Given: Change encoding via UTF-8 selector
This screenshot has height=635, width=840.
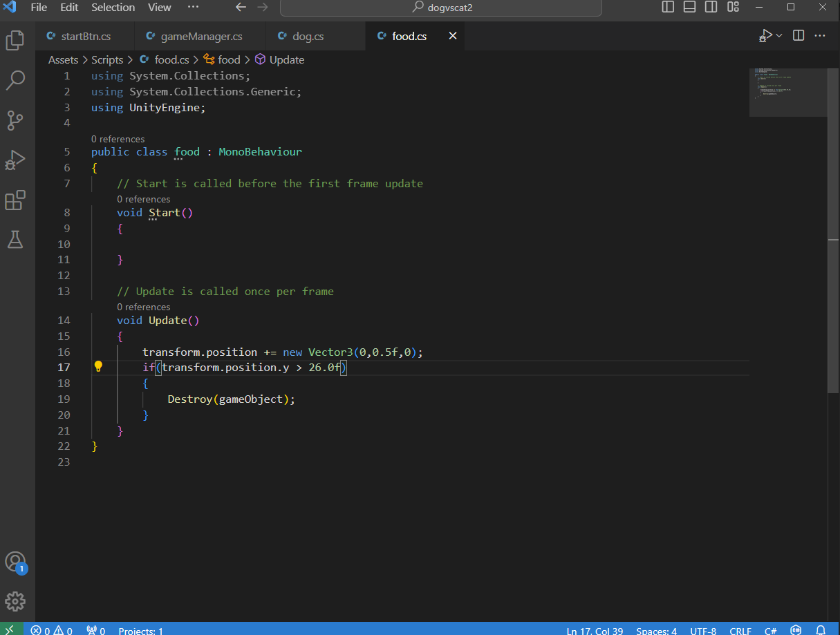Looking at the screenshot, I should (x=702, y=630).
